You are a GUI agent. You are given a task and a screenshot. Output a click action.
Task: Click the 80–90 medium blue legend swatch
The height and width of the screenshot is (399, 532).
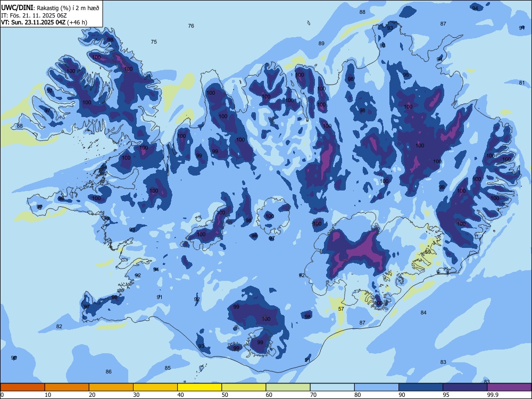click(x=377, y=387)
